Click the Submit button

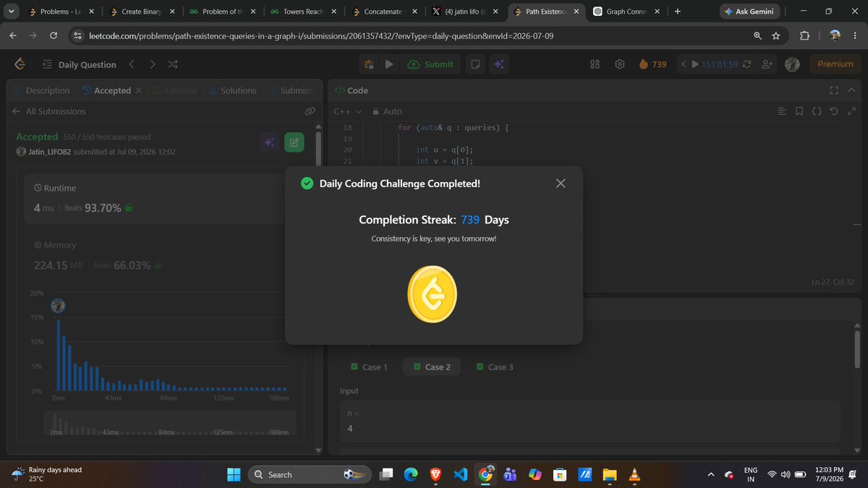(430, 64)
